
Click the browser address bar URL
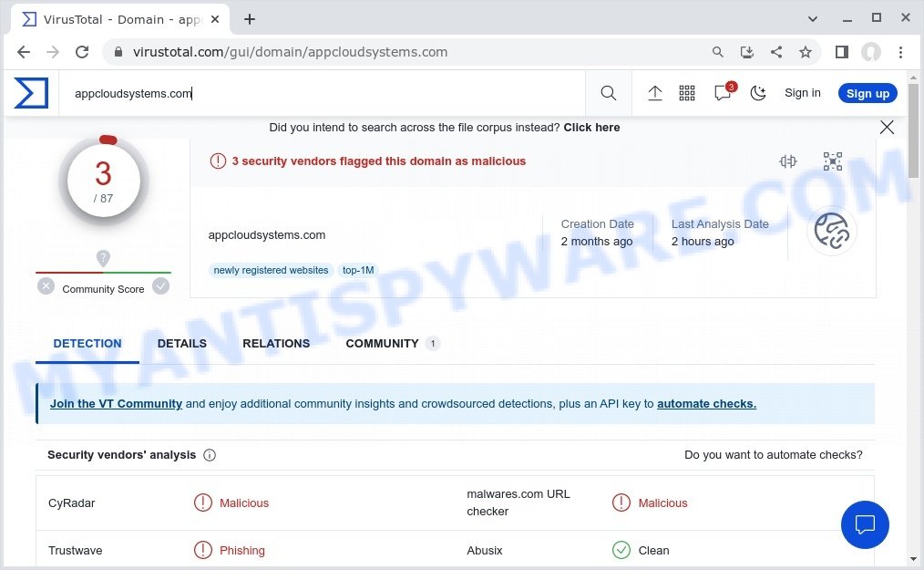[x=290, y=52]
